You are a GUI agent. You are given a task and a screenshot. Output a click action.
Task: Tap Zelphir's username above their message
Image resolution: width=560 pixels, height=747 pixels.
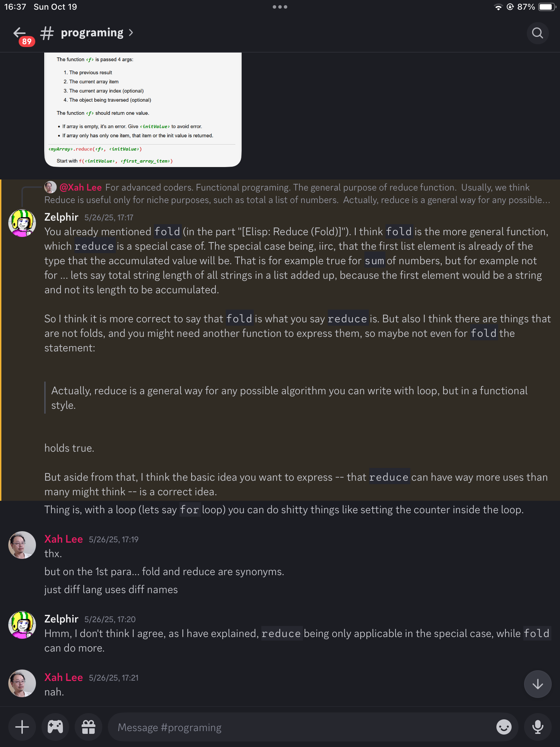click(x=61, y=217)
